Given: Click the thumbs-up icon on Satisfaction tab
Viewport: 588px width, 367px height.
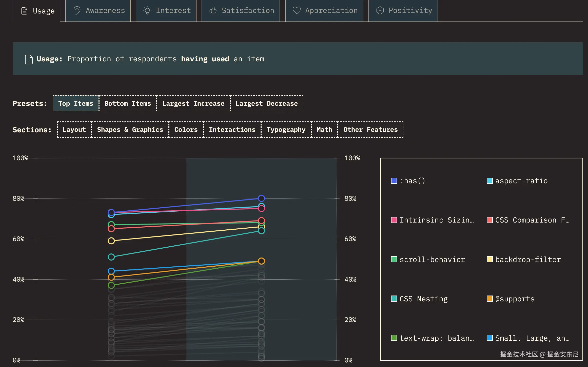Looking at the screenshot, I should click(213, 10).
